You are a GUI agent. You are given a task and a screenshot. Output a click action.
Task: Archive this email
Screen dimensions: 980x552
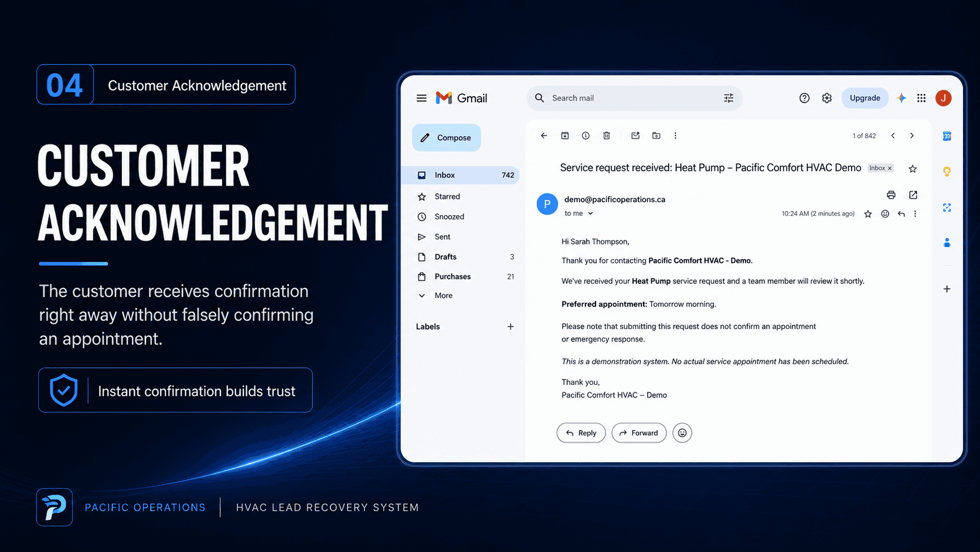(x=565, y=136)
